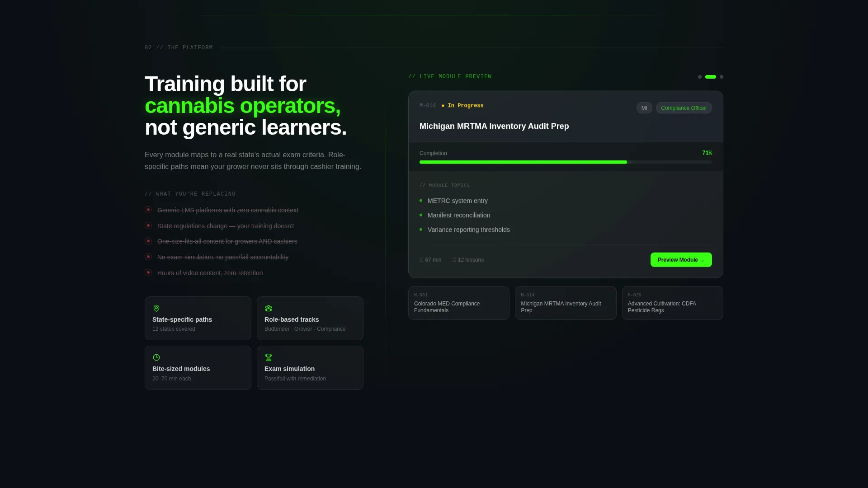Click the Exam simulation card title
This screenshot has height=488, width=868.
(289, 369)
